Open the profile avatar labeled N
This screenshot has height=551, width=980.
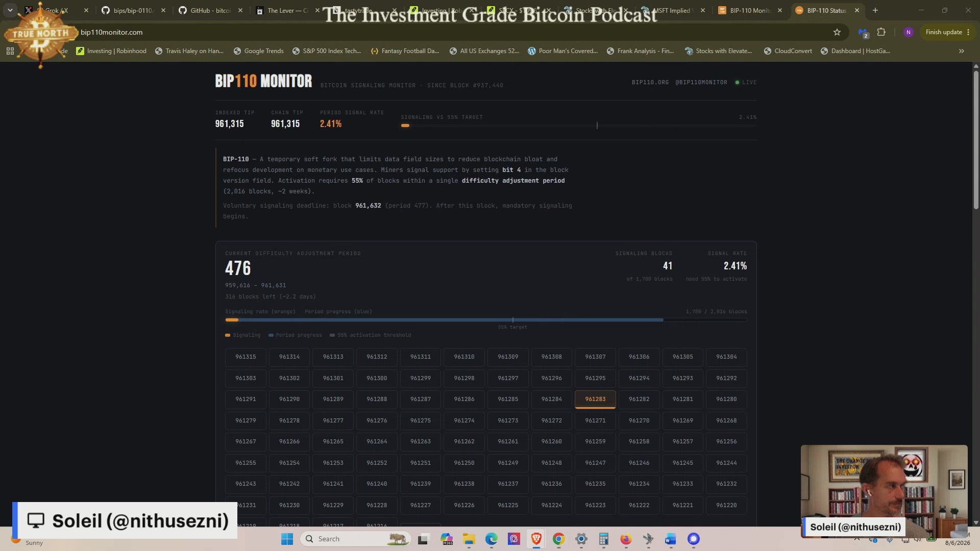pos(908,32)
